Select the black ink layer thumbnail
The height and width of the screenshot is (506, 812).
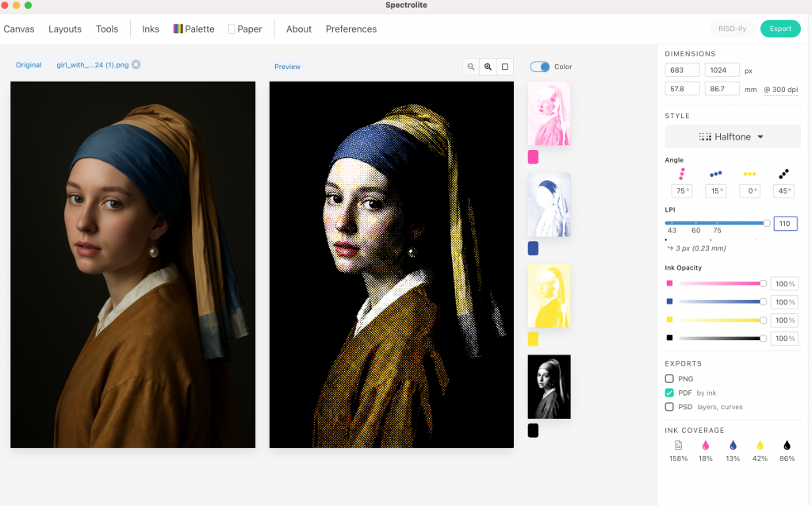pyautogui.click(x=549, y=386)
